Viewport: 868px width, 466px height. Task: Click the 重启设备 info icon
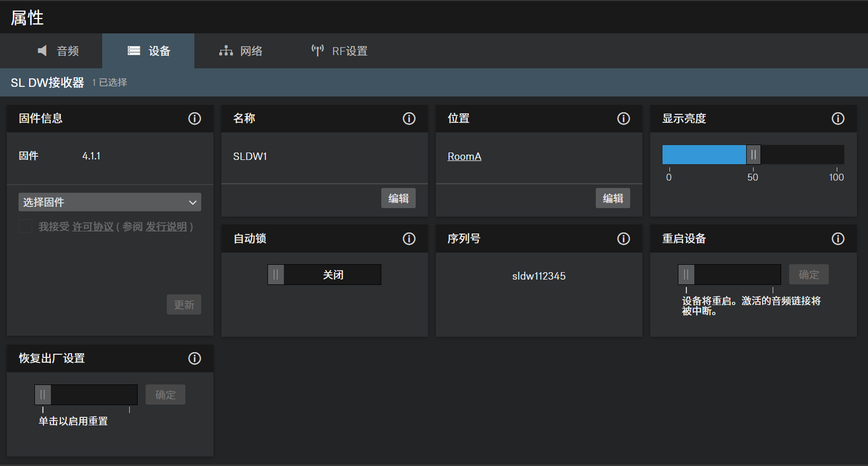tap(838, 239)
